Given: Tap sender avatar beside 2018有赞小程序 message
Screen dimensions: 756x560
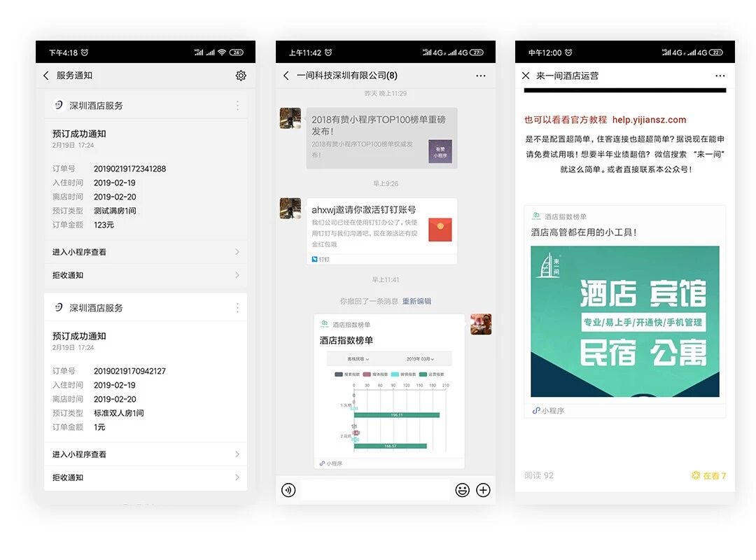Looking at the screenshot, I should 290,118.
